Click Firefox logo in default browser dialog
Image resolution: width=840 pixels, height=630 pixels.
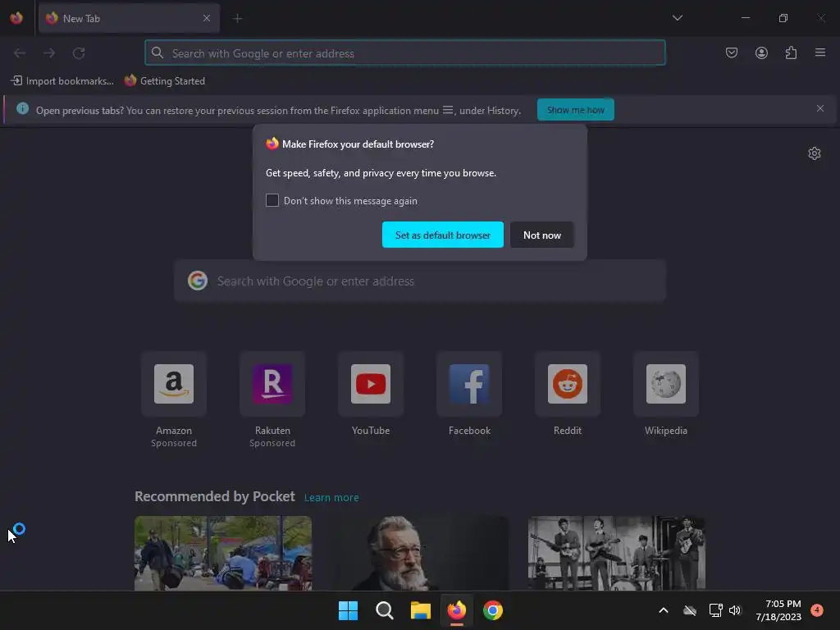point(272,144)
